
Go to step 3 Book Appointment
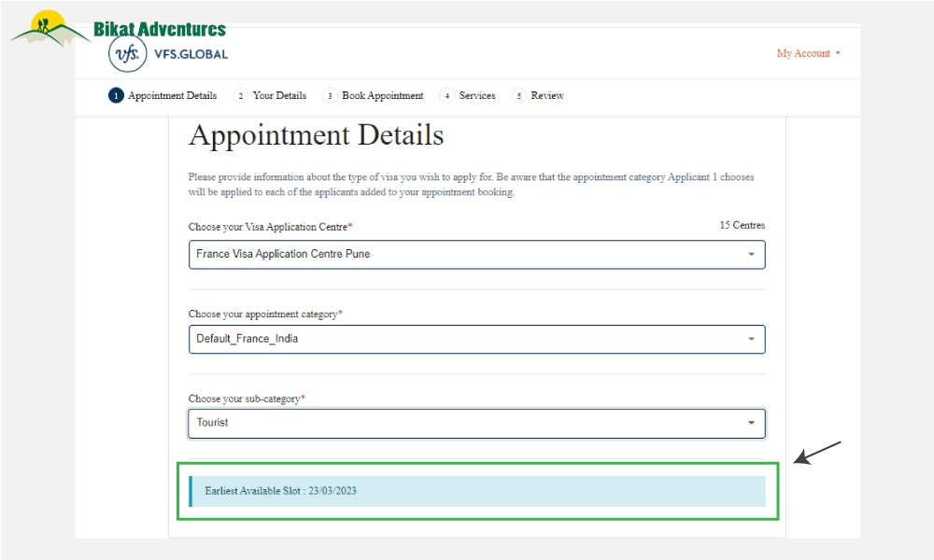point(373,95)
